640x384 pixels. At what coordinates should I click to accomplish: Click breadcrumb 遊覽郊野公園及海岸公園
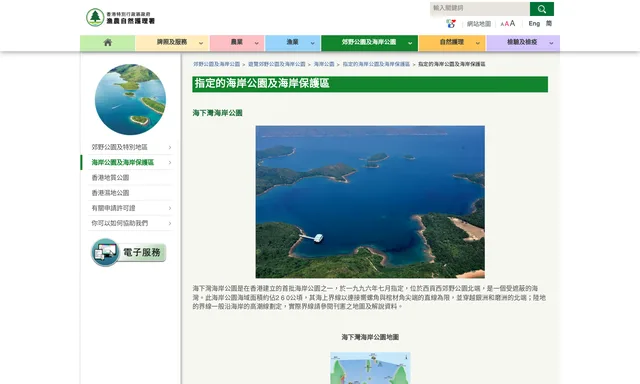coord(277,64)
